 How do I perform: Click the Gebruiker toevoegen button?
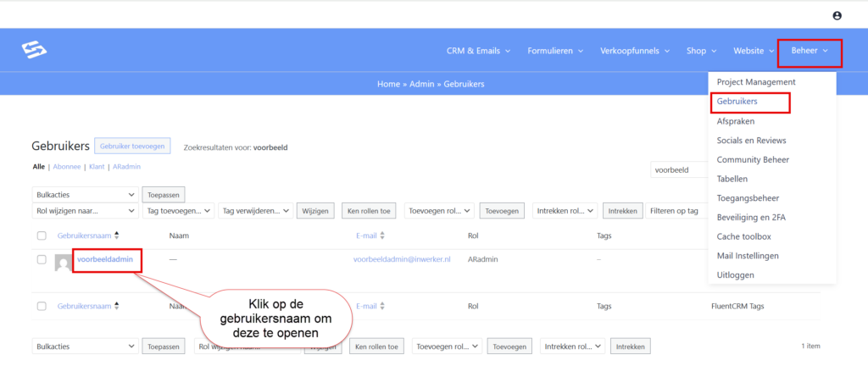click(132, 147)
